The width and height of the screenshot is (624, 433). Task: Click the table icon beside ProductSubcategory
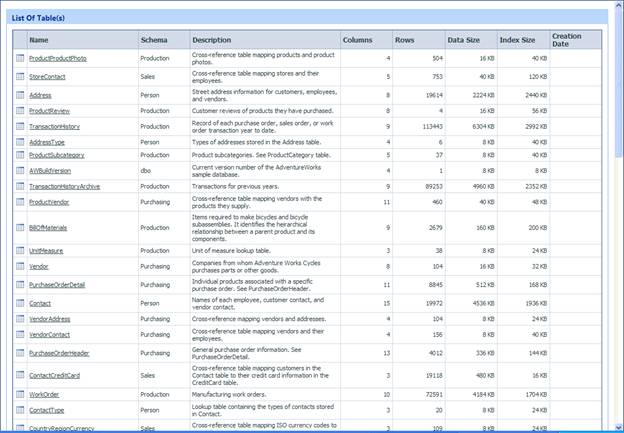[20, 155]
